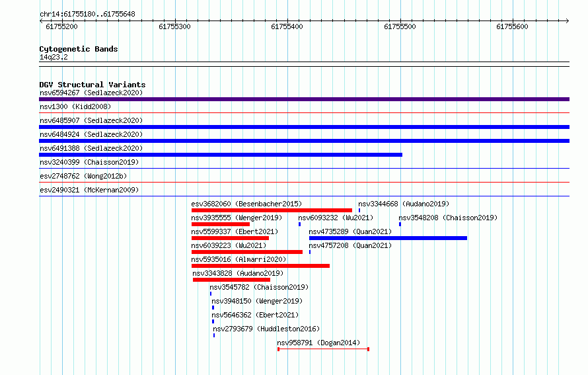Click the nsv958791 (Dogan2014) label
This screenshot has width=588, height=375.
pyautogui.click(x=318, y=343)
